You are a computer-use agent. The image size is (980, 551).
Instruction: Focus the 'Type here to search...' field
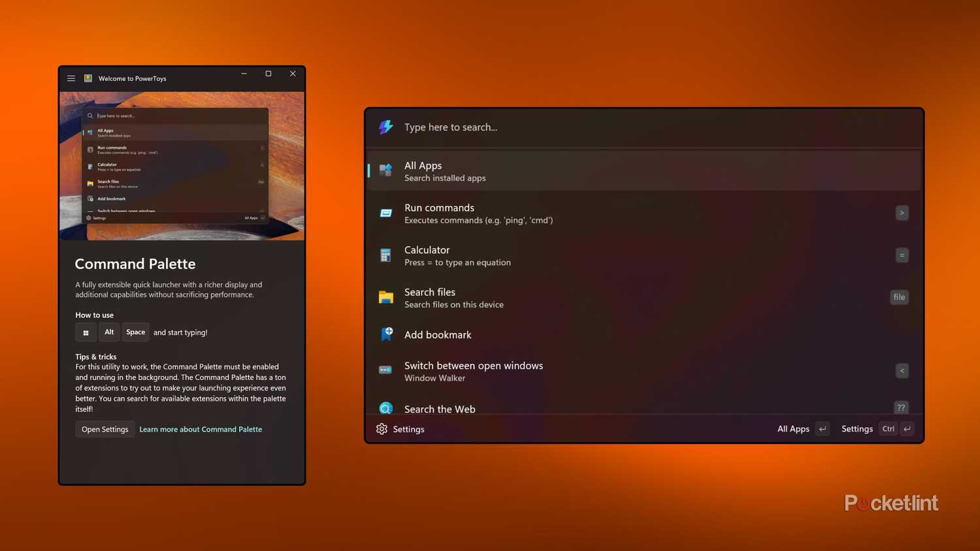[x=644, y=127]
